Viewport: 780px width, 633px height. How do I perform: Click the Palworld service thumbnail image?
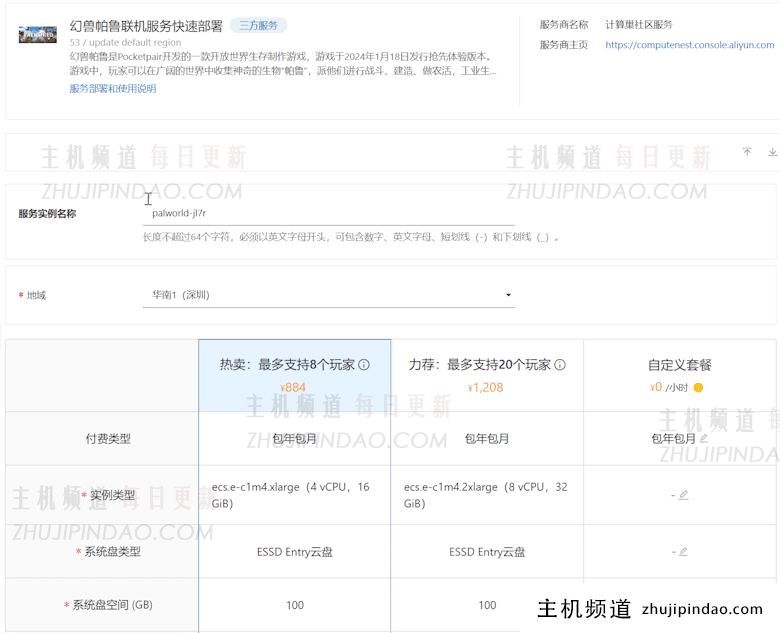pos(38,34)
